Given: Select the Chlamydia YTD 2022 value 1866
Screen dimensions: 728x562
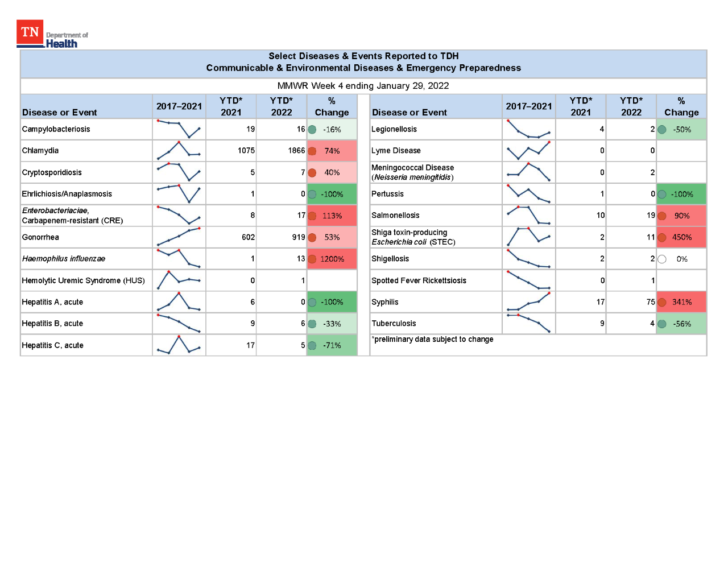Looking at the screenshot, I should point(296,151).
